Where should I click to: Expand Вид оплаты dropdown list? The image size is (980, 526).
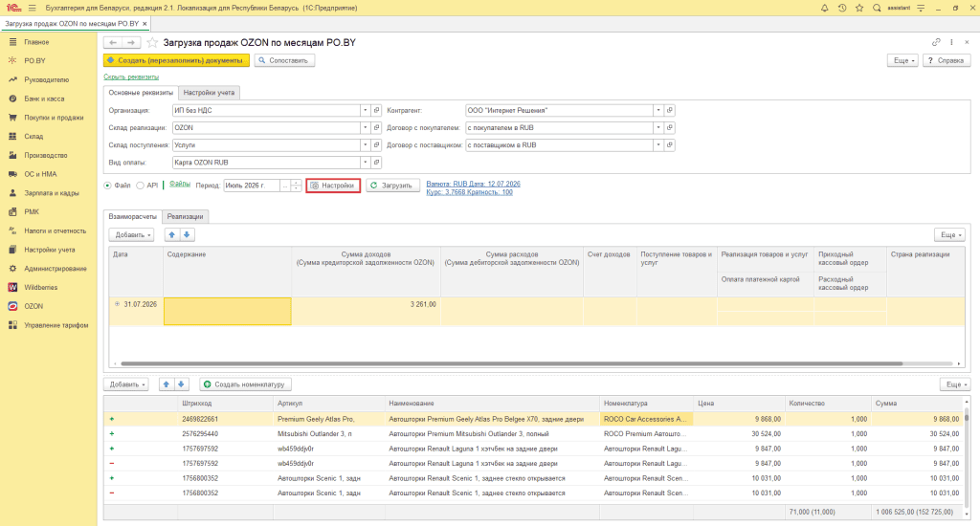[x=365, y=163]
